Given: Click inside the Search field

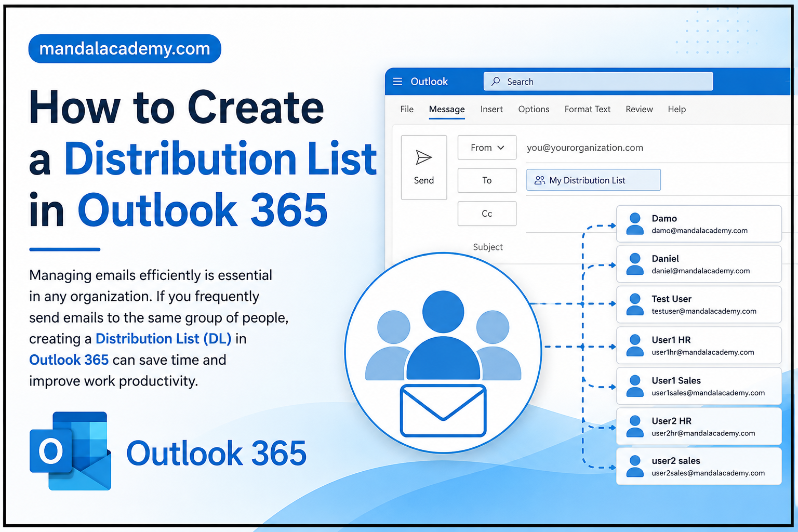Looking at the screenshot, I should (598, 82).
